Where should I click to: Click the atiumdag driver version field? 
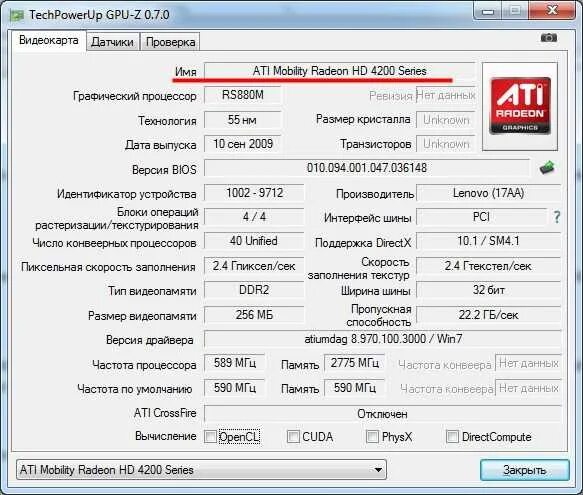383,339
